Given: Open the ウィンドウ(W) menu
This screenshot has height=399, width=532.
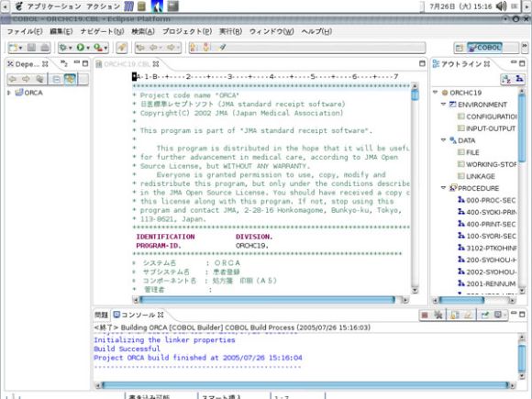Looking at the screenshot, I should pos(272,31).
